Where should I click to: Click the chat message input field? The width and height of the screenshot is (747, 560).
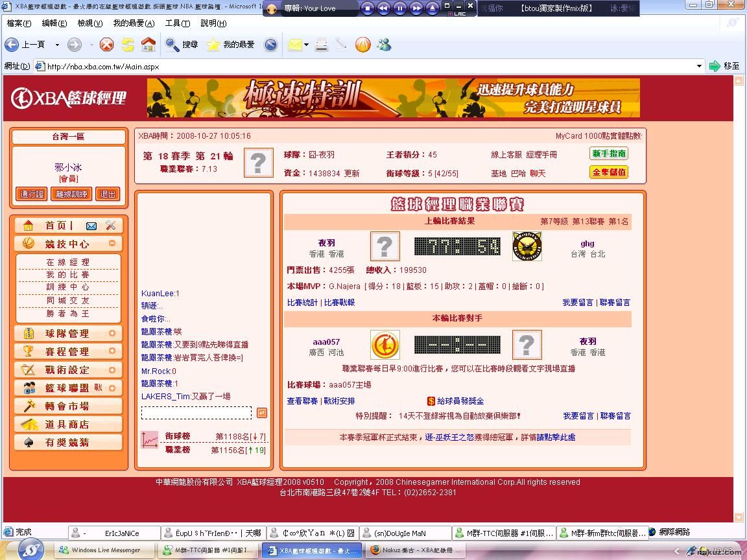[196, 413]
